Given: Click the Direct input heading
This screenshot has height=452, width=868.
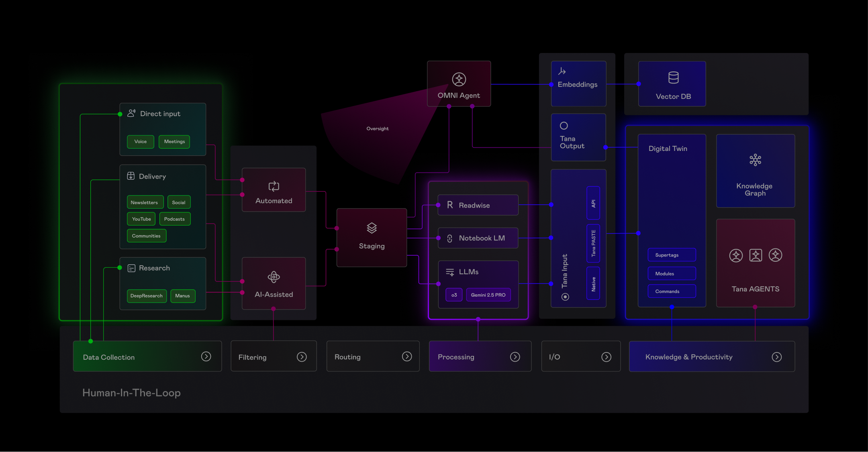Looking at the screenshot, I should [x=160, y=114].
